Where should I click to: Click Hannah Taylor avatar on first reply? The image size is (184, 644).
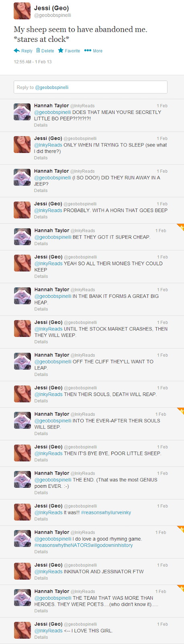coord(22,112)
